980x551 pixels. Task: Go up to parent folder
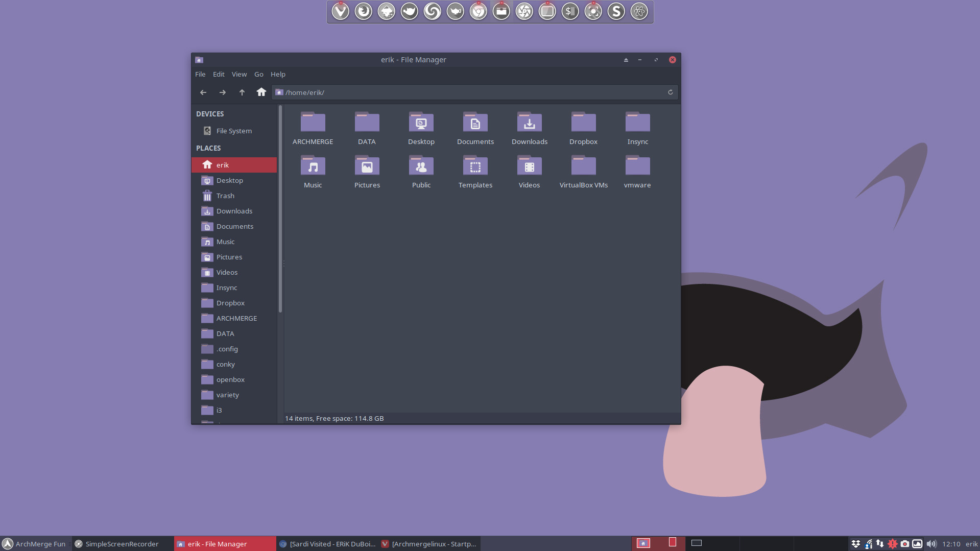click(242, 92)
